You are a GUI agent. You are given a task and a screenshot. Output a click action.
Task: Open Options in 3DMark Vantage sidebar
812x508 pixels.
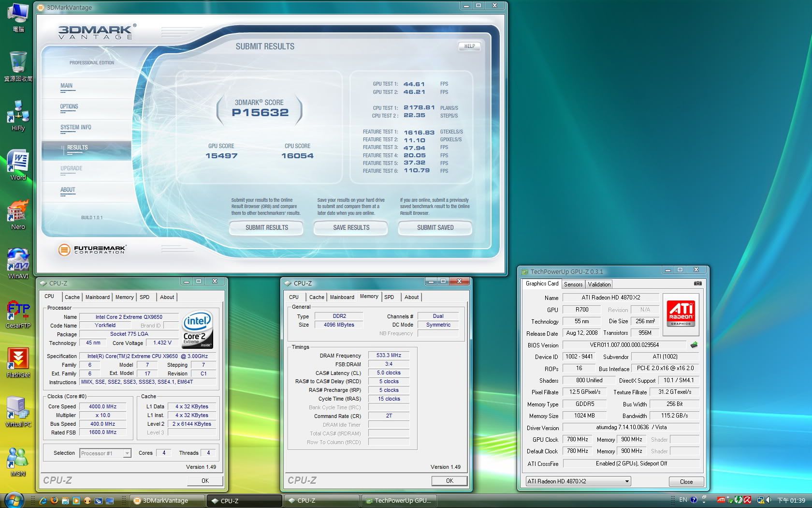click(x=69, y=107)
